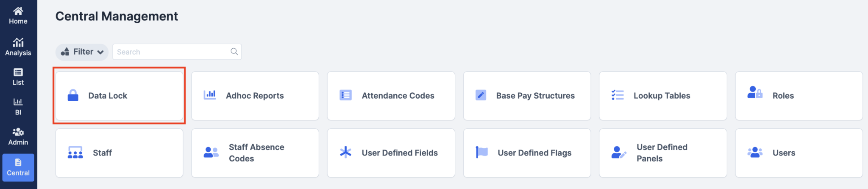Screen dimensions: 868x189
Task: Click the list icon on Attendance Codes
Action: point(346,95)
